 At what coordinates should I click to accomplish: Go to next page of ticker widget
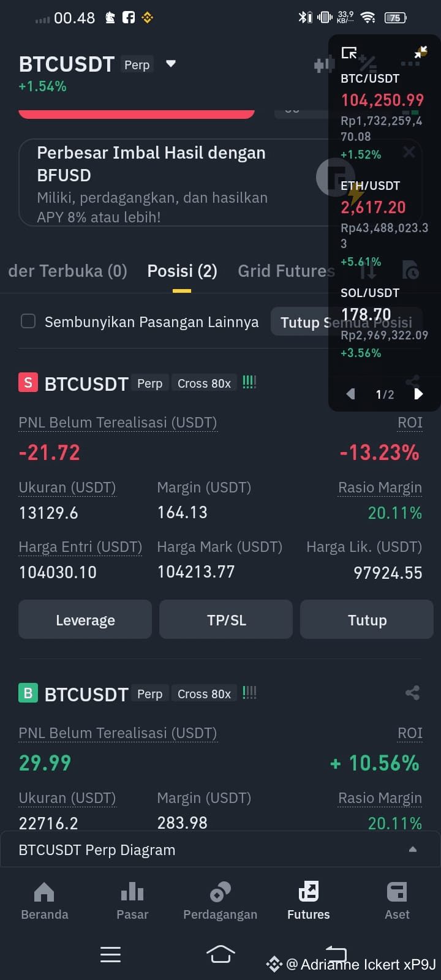coord(419,394)
